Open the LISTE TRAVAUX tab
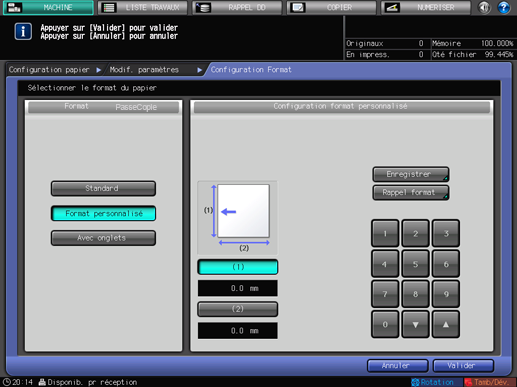Screen dimensions: 517x387 click(x=143, y=7)
